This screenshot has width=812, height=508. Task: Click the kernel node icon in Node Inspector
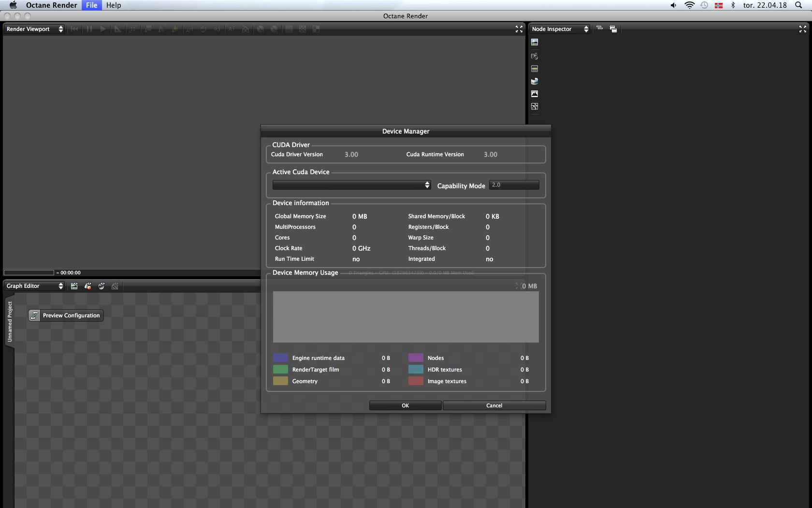click(x=535, y=106)
